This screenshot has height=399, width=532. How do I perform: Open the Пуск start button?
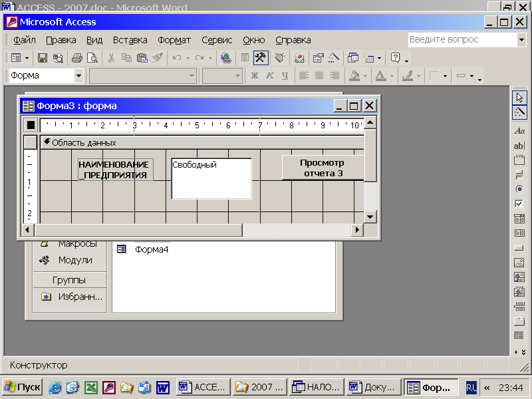click(23, 387)
